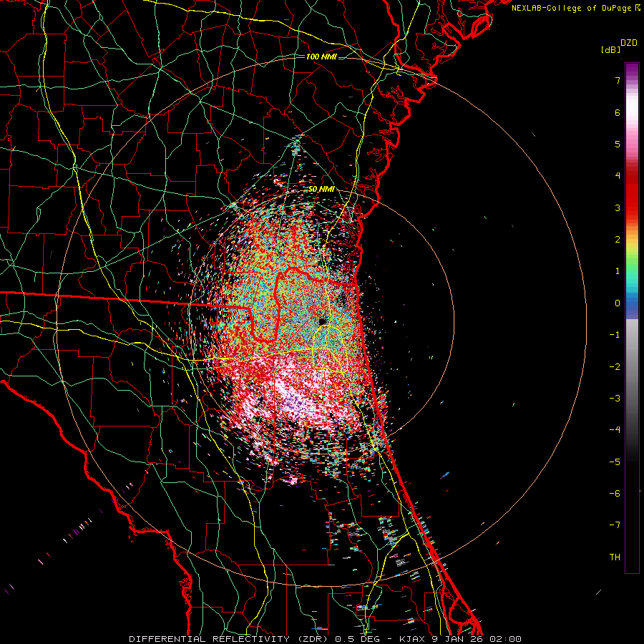Click the '3' value on the legend
This screenshot has width=644, height=644.
[618, 208]
